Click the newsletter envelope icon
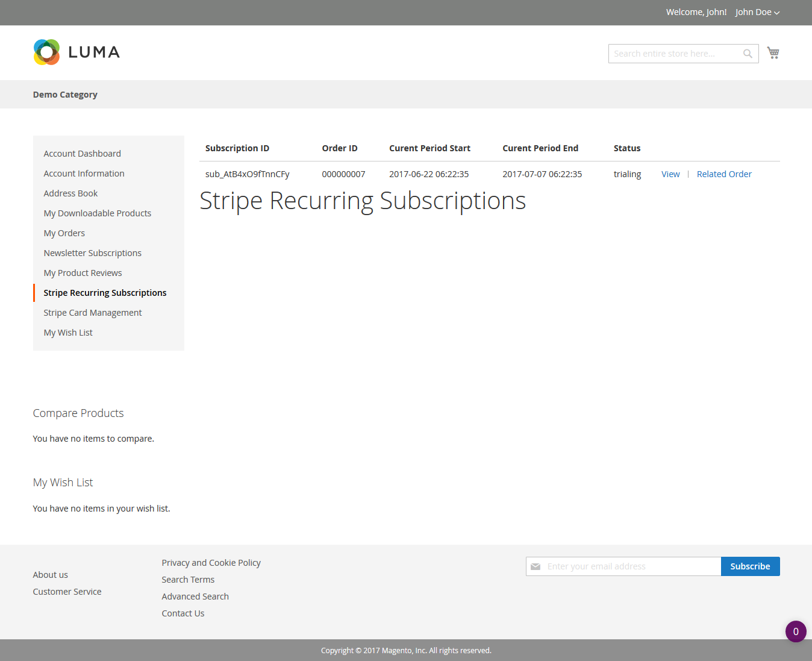812x661 pixels. [536, 566]
